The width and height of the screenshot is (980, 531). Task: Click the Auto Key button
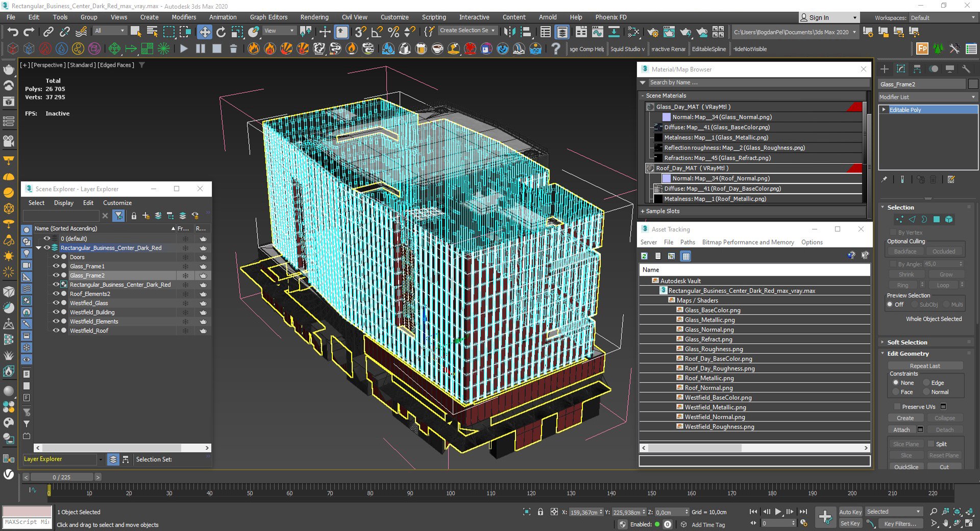coord(850,512)
